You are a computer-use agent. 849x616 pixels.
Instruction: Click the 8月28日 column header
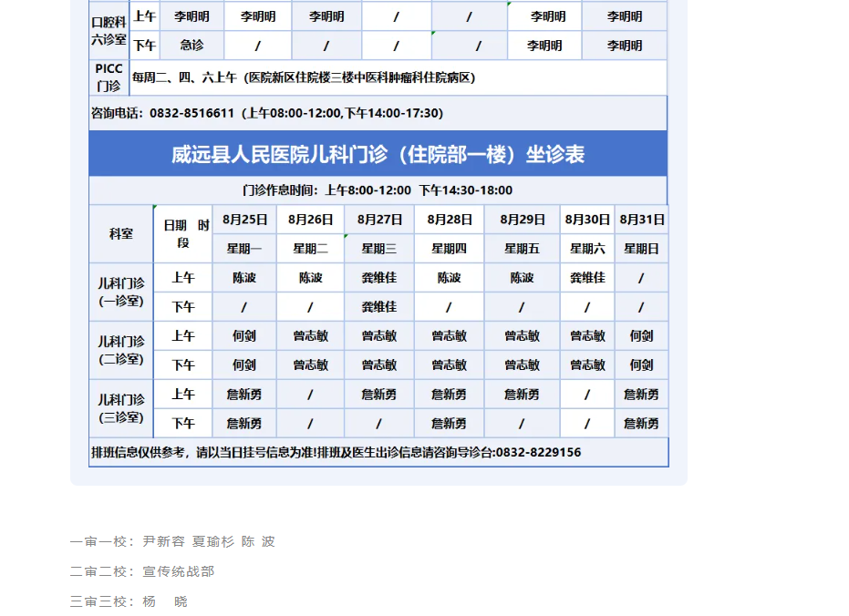449,220
